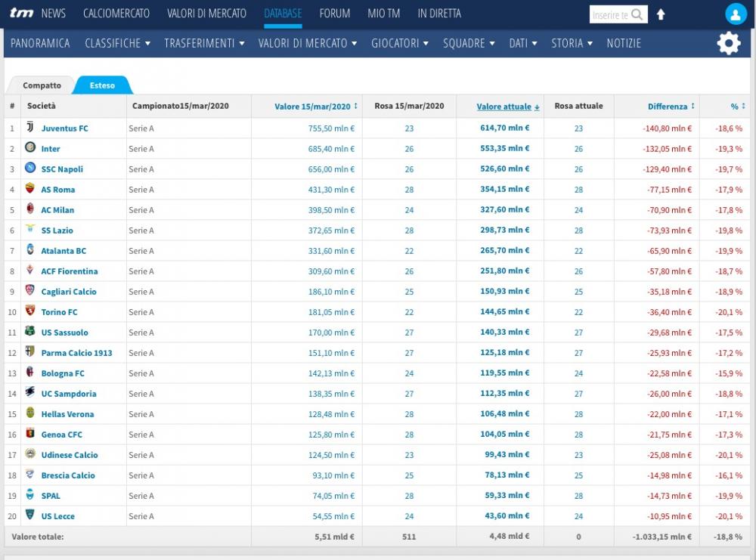Expand the TRASFERIMENTI dropdown menu
Image resolution: width=756 pixels, height=560 pixels.
(x=204, y=43)
